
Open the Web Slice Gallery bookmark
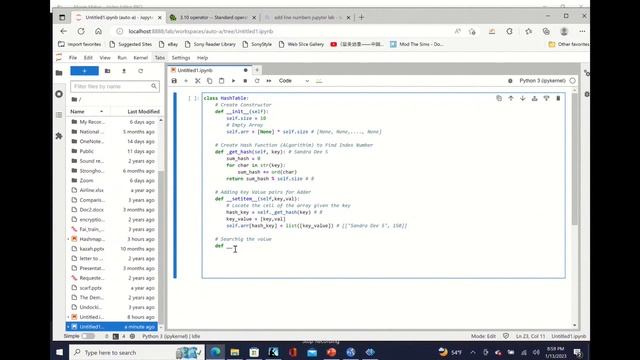pyautogui.click(x=301, y=44)
